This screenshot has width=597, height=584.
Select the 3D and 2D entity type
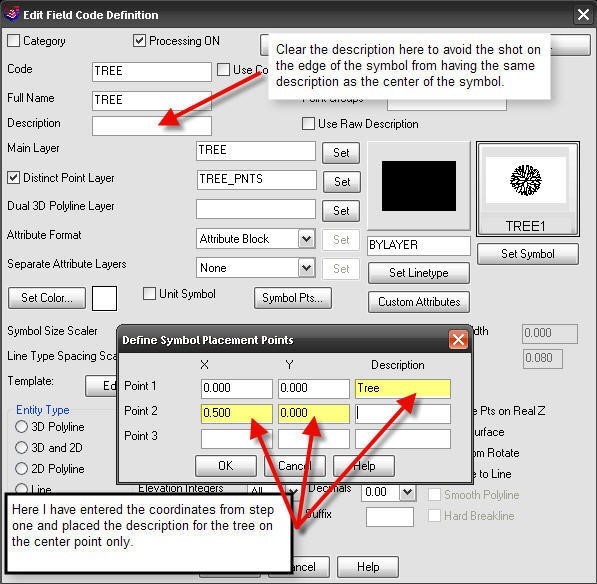pos(21,447)
